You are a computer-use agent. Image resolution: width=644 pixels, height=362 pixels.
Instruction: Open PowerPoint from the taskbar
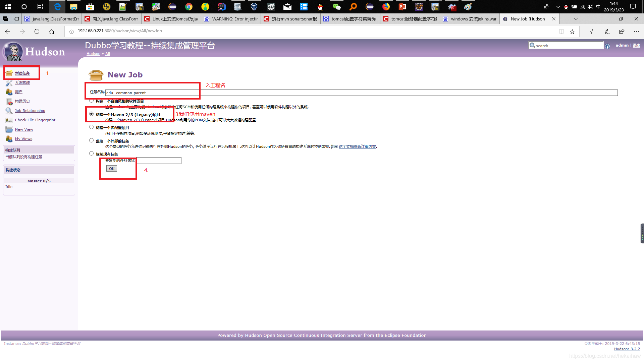pyautogui.click(x=402, y=6)
